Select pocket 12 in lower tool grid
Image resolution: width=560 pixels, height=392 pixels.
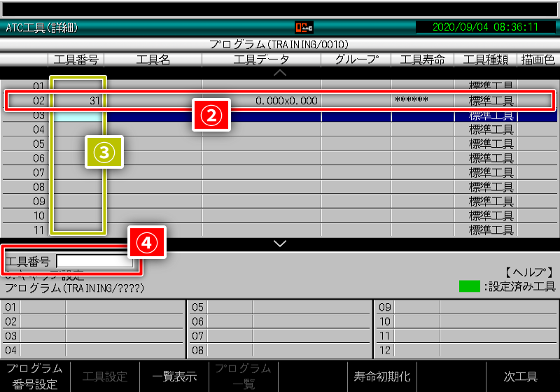click(466, 350)
